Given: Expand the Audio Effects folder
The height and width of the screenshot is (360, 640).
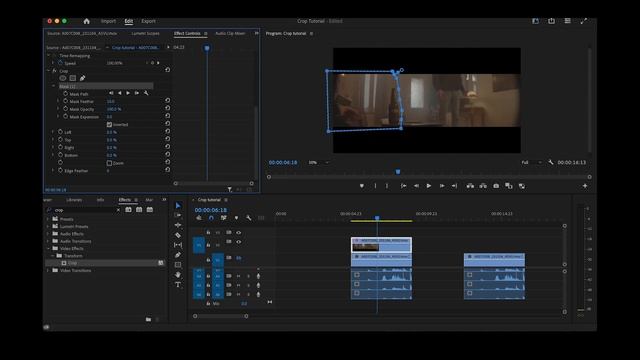Looking at the screenshot, I should (48, 233).
